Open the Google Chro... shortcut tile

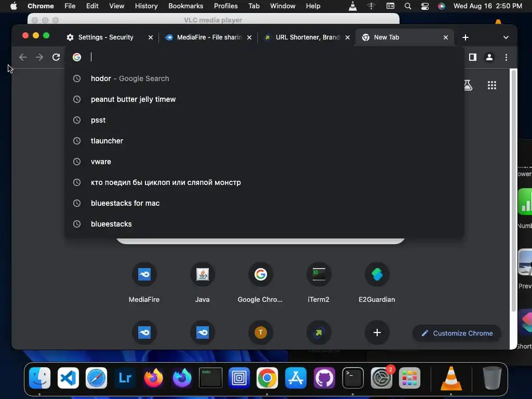click(x=260, y=283)
